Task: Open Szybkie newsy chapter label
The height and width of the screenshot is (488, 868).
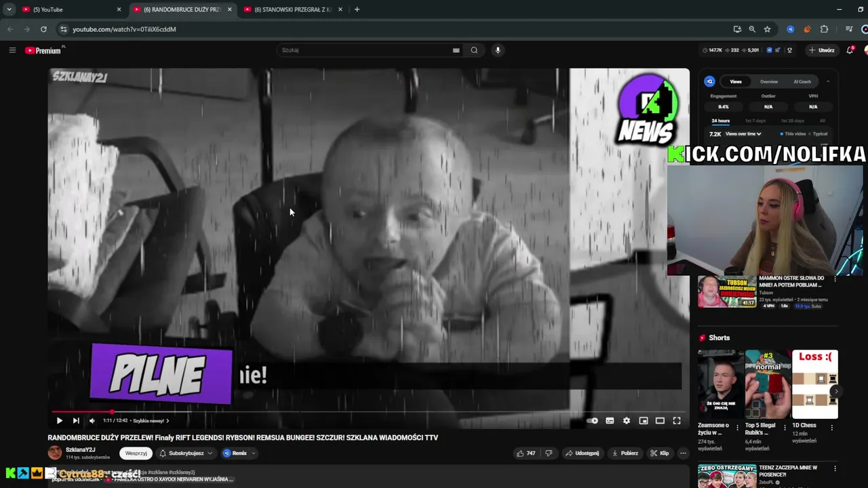Action: (x=151, y=421)
